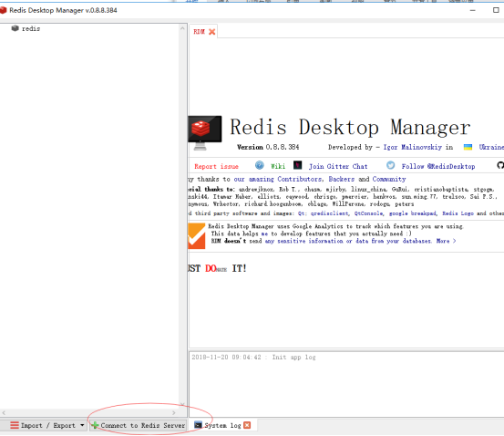Click the More > analytics link
This screenshot has width=504, height=436.
coord(446,241)
